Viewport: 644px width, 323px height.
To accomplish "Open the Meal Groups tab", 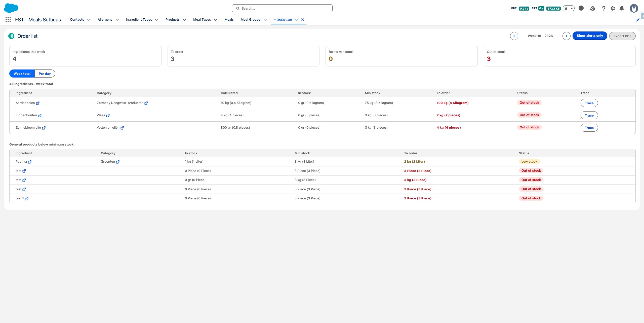I will click(250, 20).
